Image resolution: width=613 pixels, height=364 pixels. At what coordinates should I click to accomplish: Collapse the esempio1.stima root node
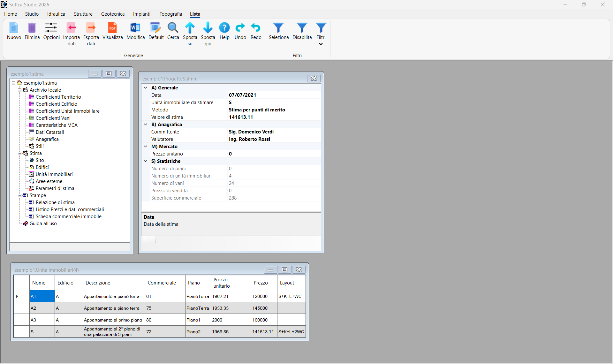click(x=14, y=83)
